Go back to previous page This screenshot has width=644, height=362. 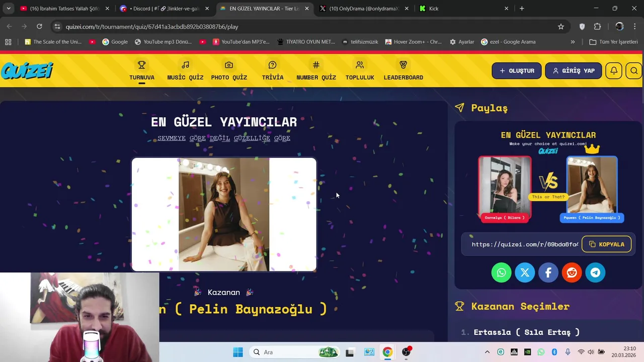point(10,26)
